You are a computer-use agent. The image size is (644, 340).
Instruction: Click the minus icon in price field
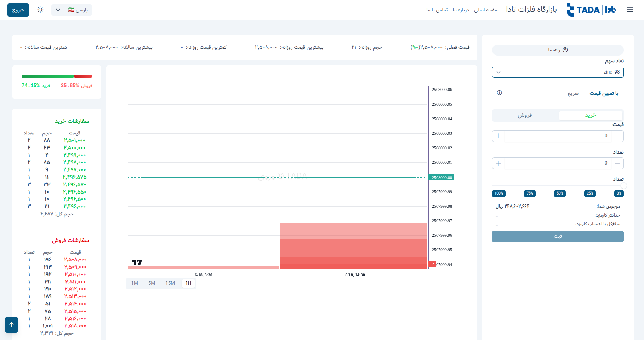point(617,136)
